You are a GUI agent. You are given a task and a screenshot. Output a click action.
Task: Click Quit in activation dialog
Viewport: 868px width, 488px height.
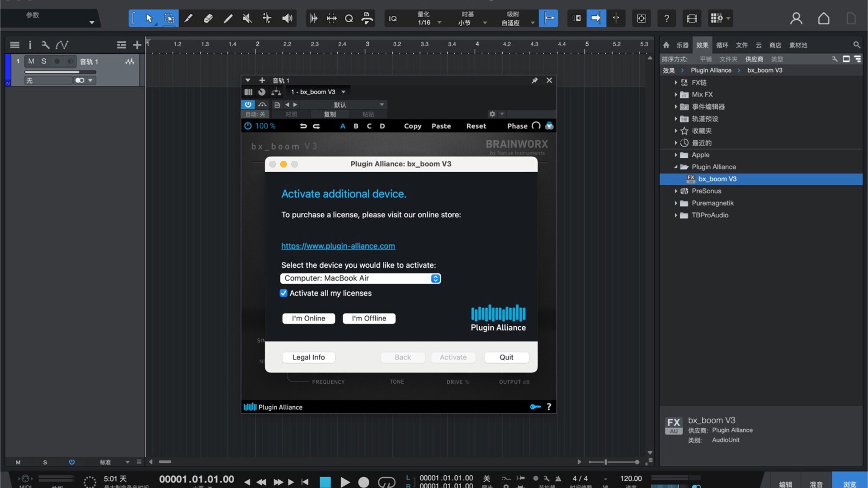(506, 357)
